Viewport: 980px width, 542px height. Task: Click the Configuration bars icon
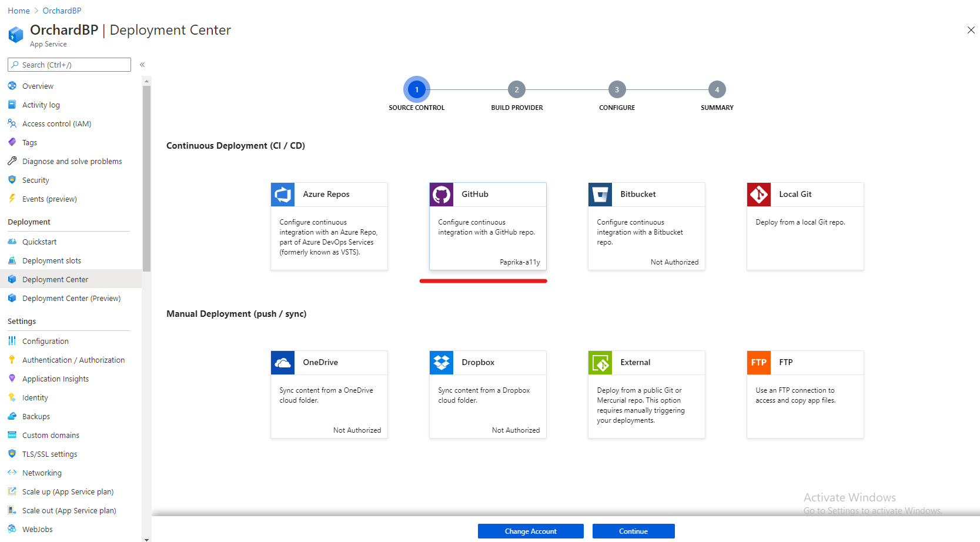point(12,341)
